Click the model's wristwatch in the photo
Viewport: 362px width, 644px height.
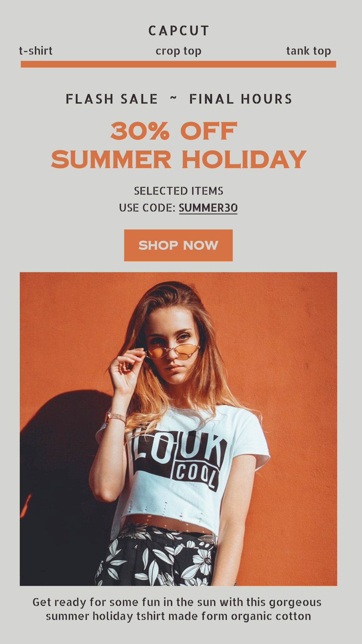pyautogui.click(x=115, y=418)
